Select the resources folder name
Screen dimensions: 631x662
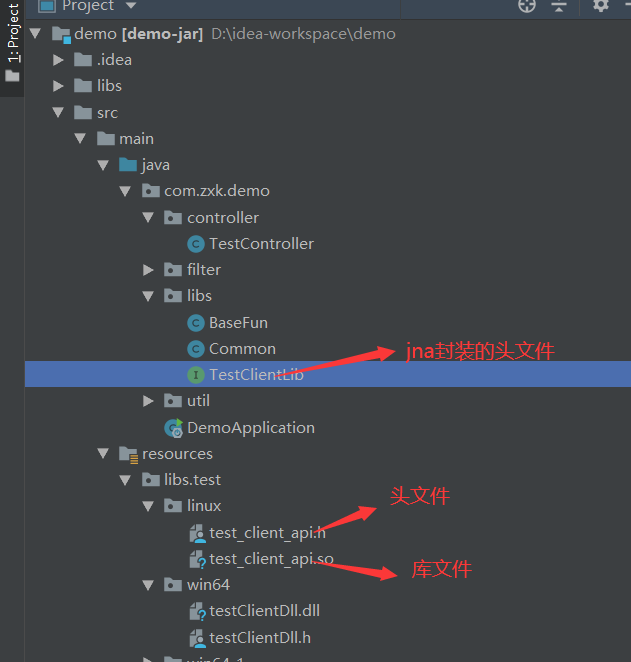[177, 454]
